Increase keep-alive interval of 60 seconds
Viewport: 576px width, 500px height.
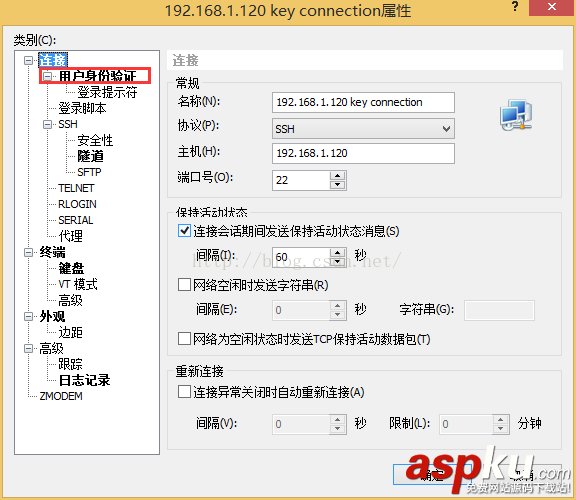tap(338, 252)
